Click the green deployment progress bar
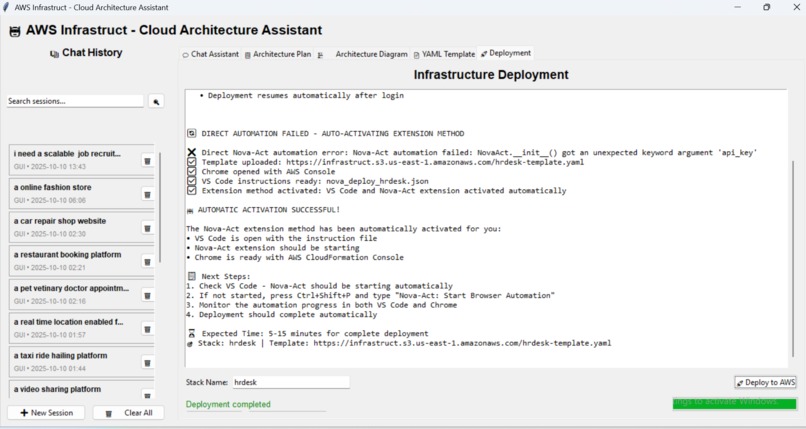Image resolution: width=806 pixels, height=429 pixels. [735, 404]
